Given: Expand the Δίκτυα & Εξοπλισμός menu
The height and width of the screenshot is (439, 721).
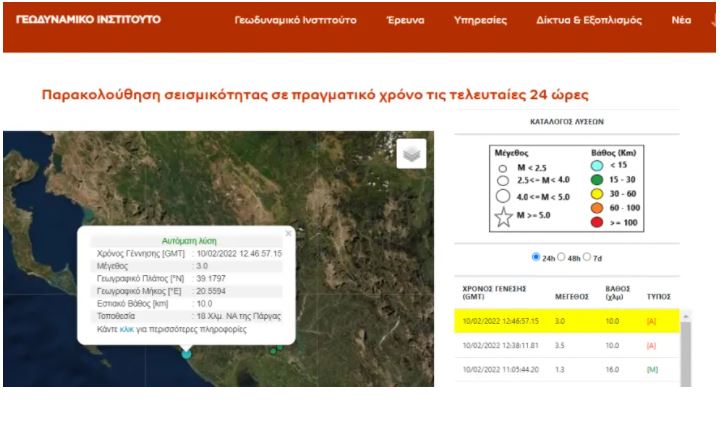Looking at the screenshot, I should click(x=589, y=20).
